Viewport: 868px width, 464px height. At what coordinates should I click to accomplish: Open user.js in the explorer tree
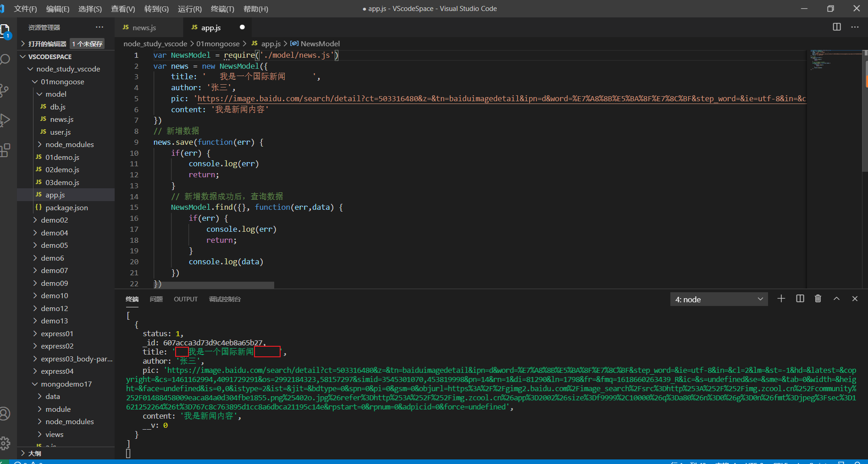(66, 132)
